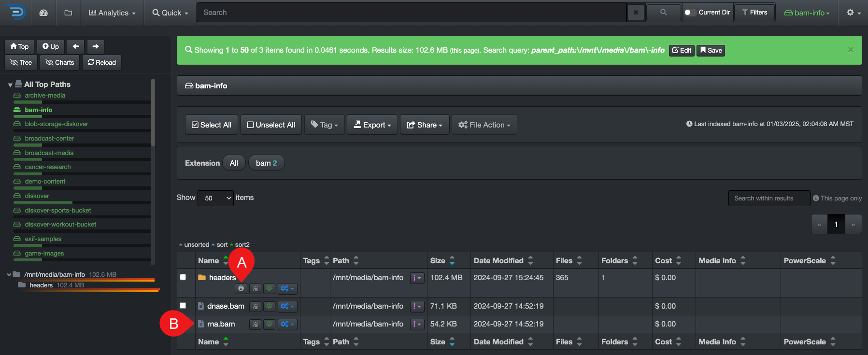This screenshot has height=355, width=868.
Task: Click the info icon for headers folder
Action: point(241,288)
